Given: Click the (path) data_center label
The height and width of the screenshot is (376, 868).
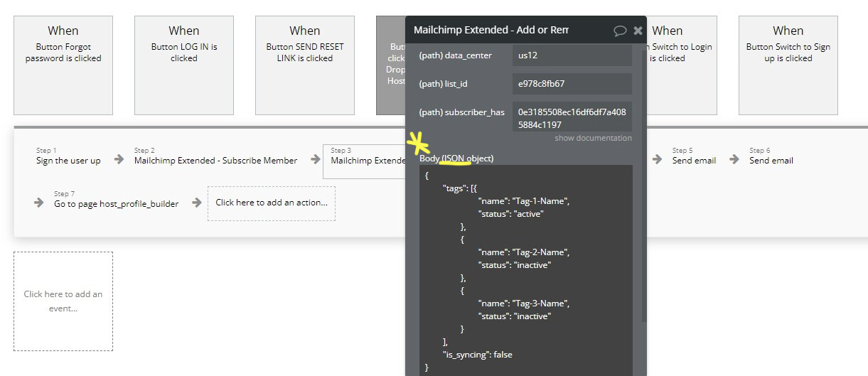Looking at the screenshot, I should (x=455, y=55).
